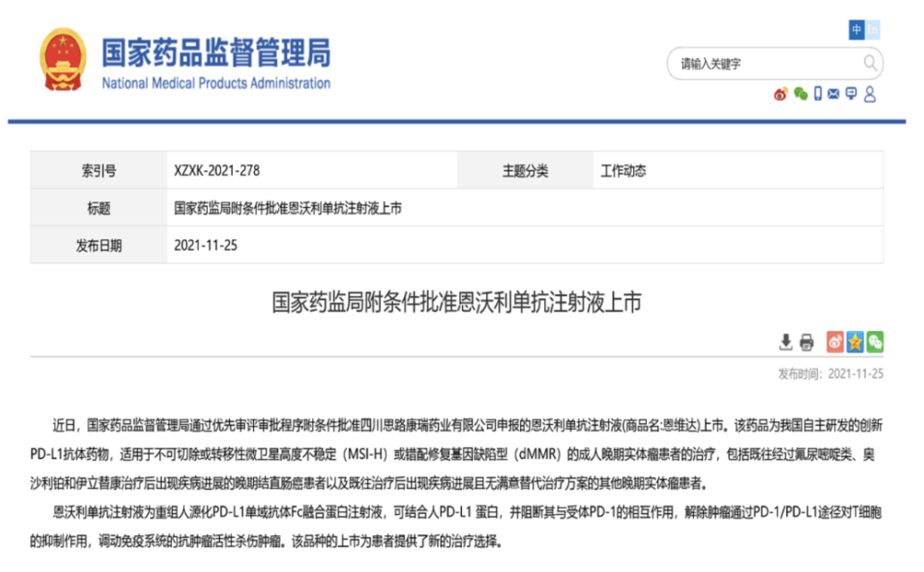Click the 标题 table label
924x572 pixels.
pyautogui.click(x=99, y=209)
